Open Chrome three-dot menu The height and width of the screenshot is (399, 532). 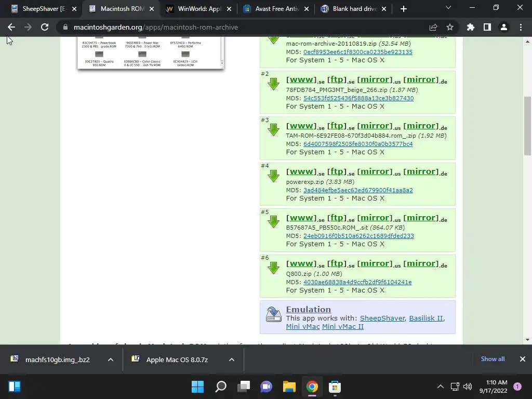521,27
